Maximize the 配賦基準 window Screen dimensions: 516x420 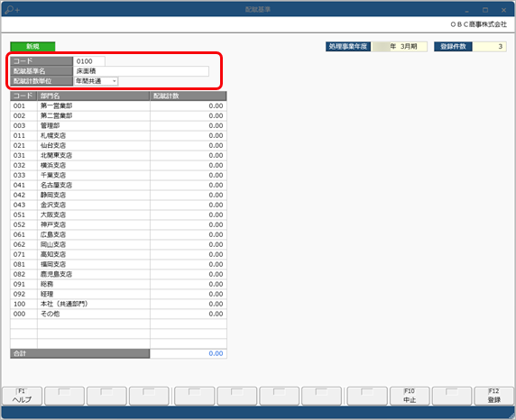pos(485,10)
